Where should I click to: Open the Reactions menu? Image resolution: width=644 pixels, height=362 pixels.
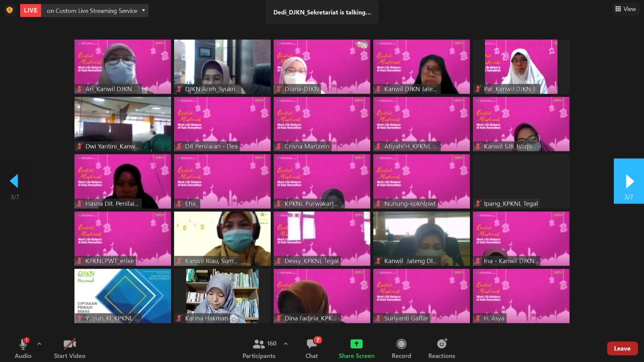pyautogui.click(x=441, y=348)
